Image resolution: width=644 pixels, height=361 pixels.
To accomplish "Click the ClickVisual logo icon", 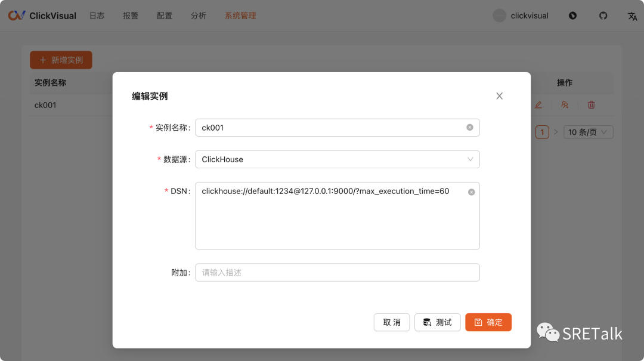I will click(17, 16).
